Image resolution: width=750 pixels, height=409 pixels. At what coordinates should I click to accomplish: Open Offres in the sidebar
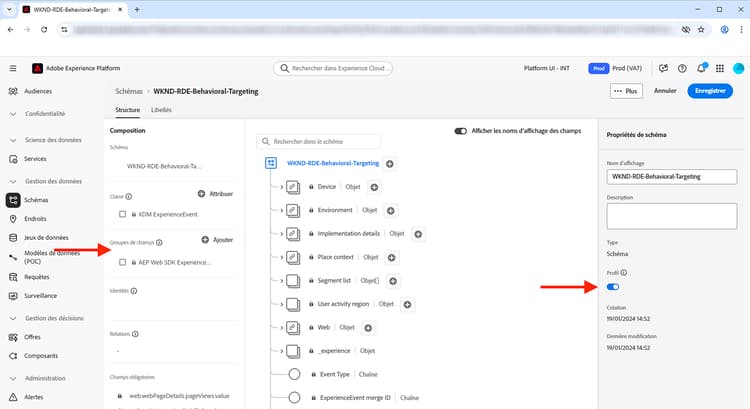pyautogui.click(x=33, y=337)
